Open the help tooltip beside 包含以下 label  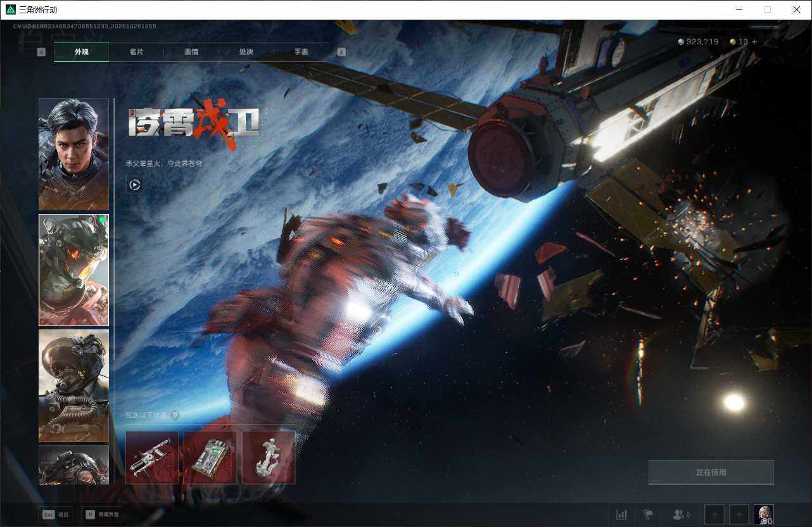point(175,416)
